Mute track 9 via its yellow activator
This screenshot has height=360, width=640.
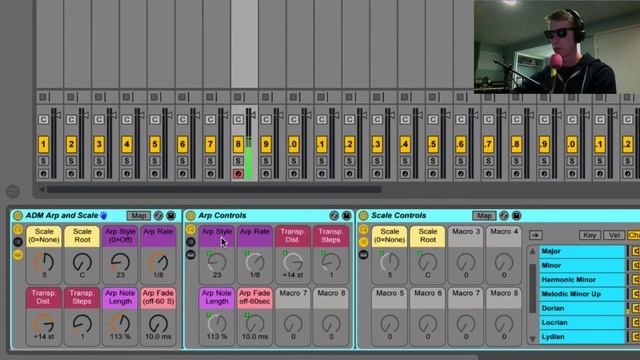point(266,144)
